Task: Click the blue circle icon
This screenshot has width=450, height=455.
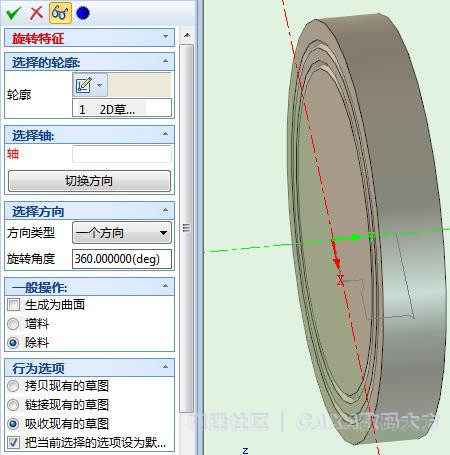Action: (x=83, y=13)
